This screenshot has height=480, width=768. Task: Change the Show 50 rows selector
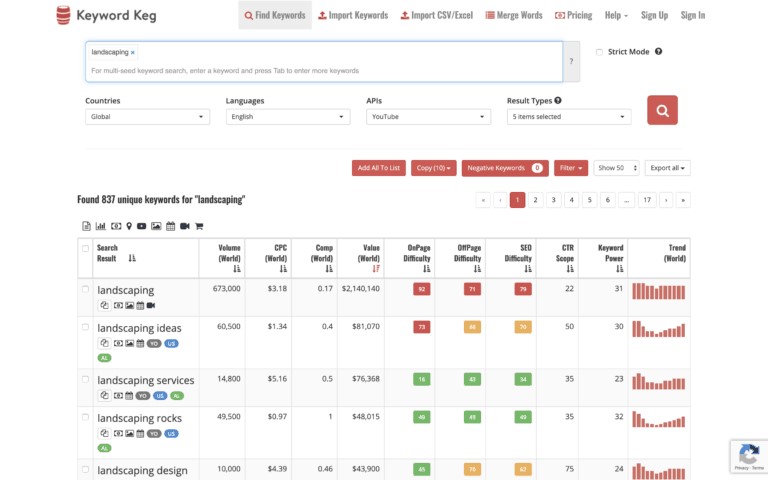tap(616, 168)
